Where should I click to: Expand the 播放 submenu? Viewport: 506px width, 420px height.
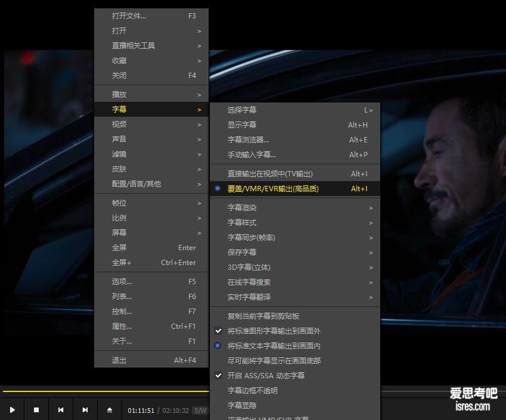click(x=151, y=95)
